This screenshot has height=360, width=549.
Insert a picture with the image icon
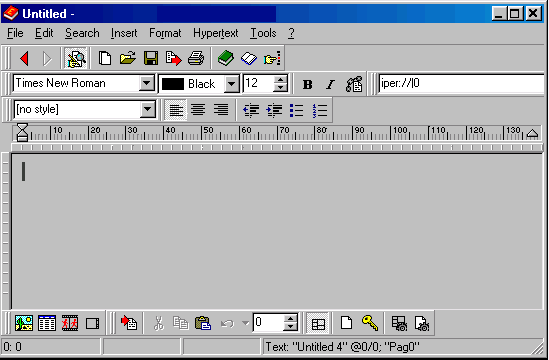(24, 323)
